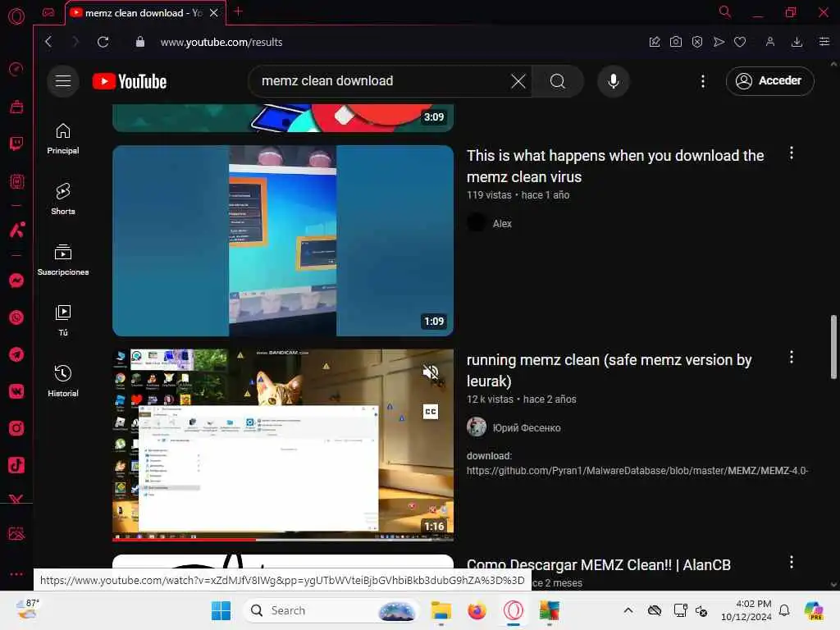
Task: Open Юрий Фесенко channel link
Action: tap(527, 427)
